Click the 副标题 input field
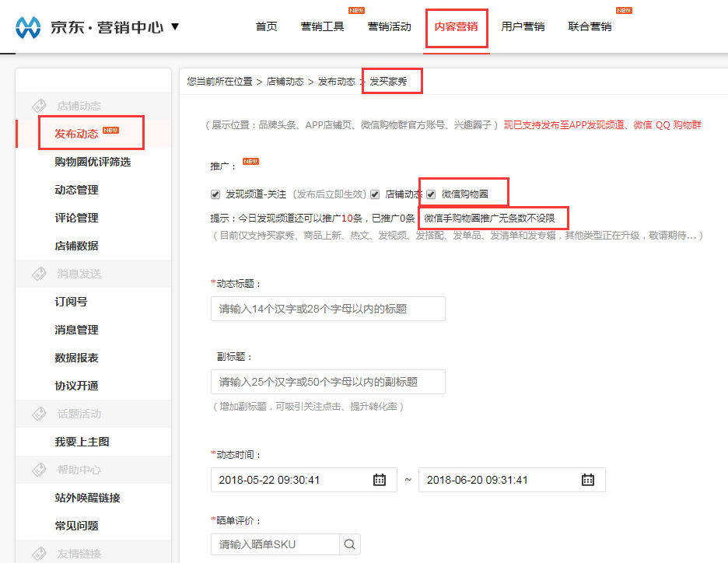The height and width of the screenshot is (563, 728). point(327,382)
